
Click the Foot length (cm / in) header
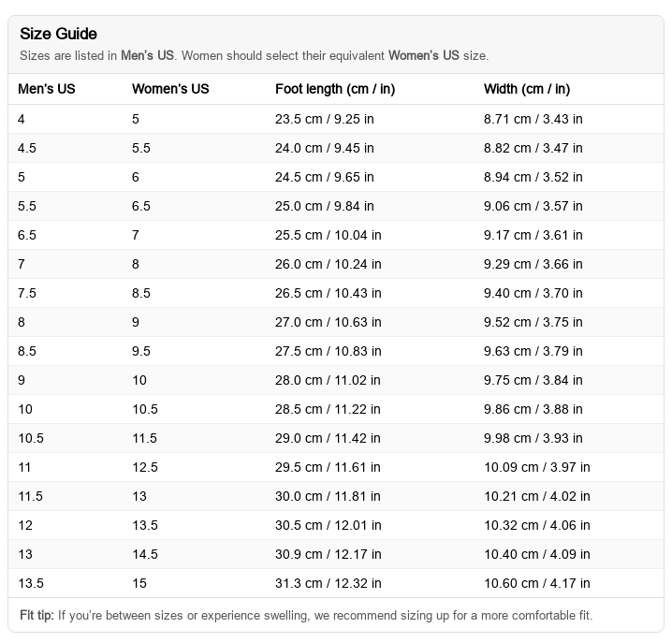point(334,90)
